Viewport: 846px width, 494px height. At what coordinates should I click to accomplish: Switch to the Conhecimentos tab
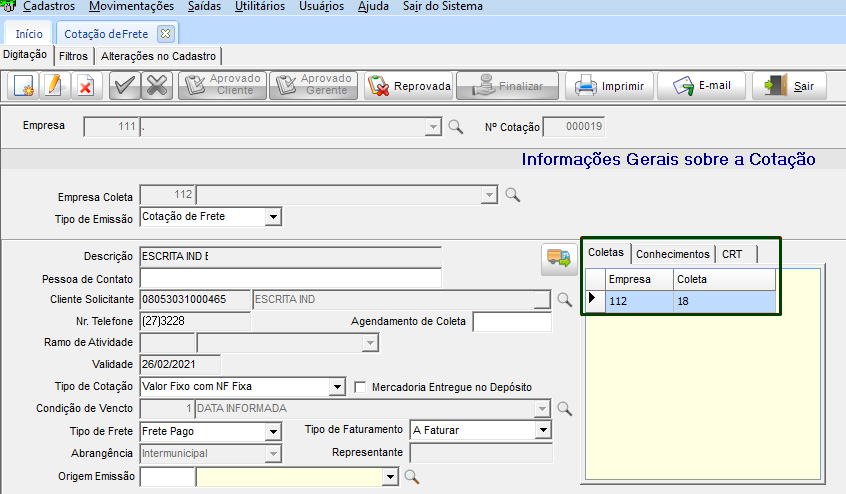[x=673, y=254]
